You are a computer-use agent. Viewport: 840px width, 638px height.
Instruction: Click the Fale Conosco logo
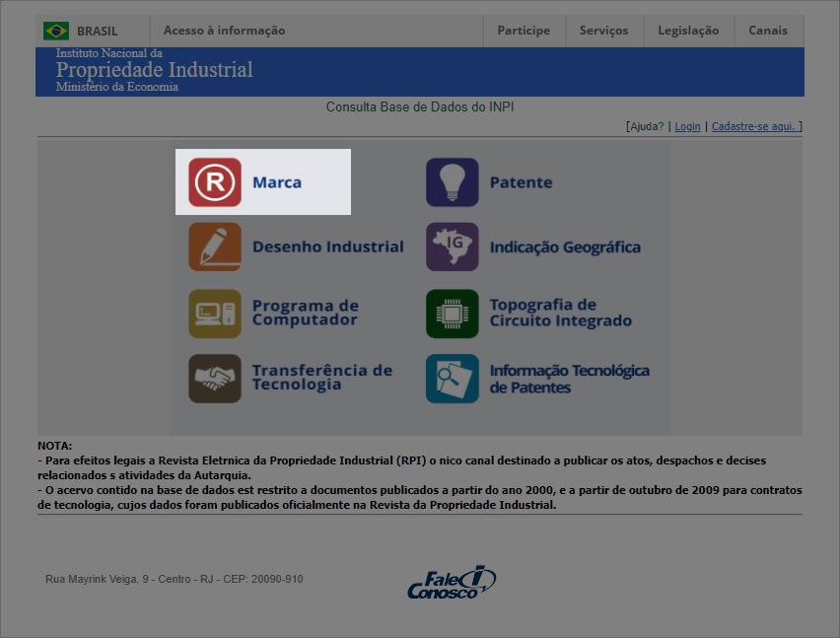pyautogui.click(x=452, y=582)
